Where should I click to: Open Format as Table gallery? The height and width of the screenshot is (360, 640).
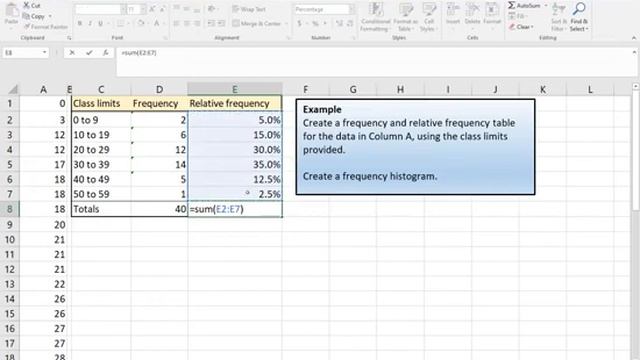tap(405, 17)
